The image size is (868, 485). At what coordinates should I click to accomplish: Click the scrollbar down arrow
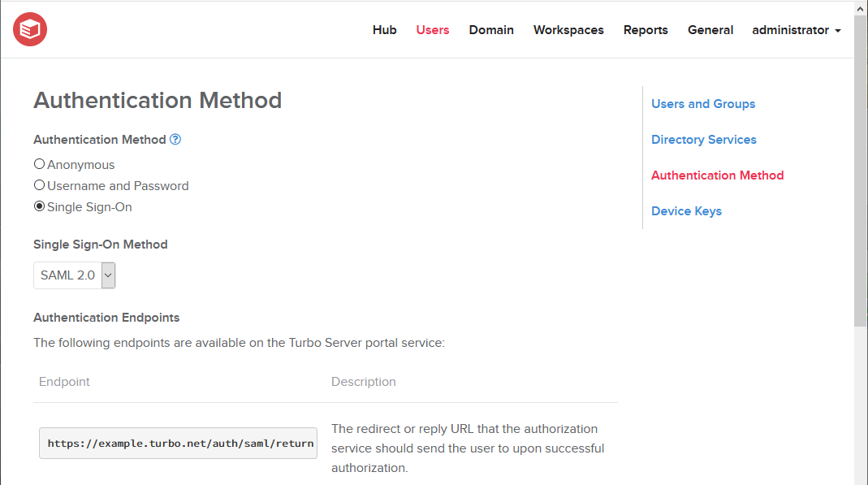[861, 478]
